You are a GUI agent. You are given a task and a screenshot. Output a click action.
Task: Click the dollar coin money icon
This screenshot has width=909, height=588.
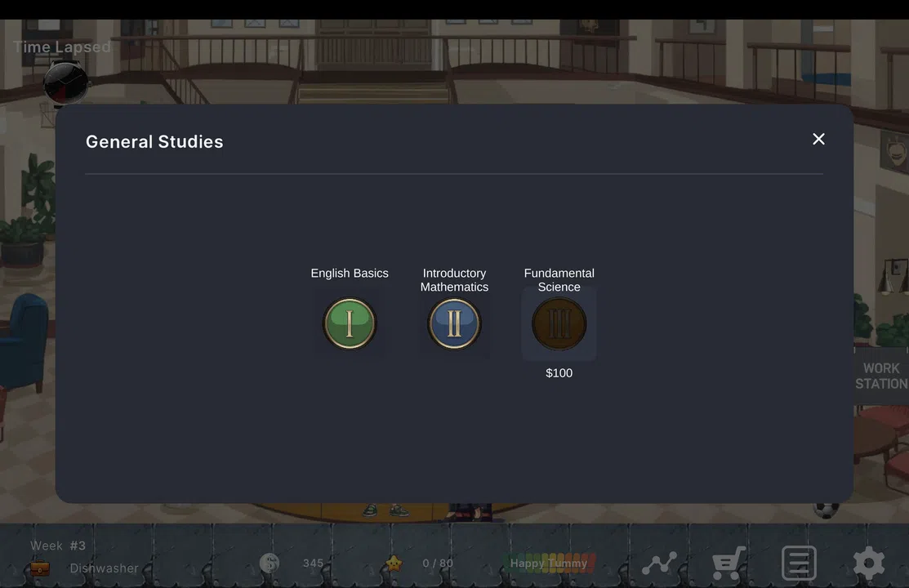pyautogui.click(x=269, y=563)
